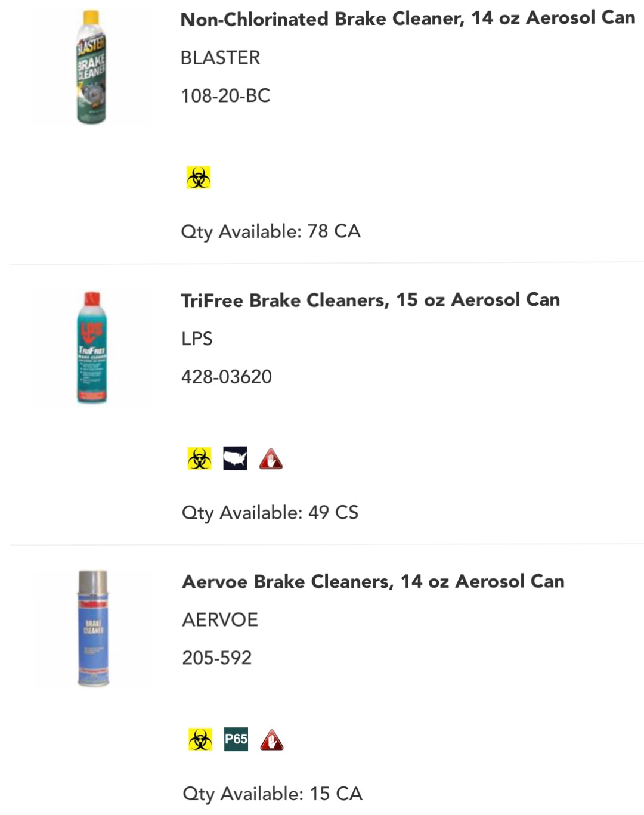Click part number 428-03620

point(227,377)
